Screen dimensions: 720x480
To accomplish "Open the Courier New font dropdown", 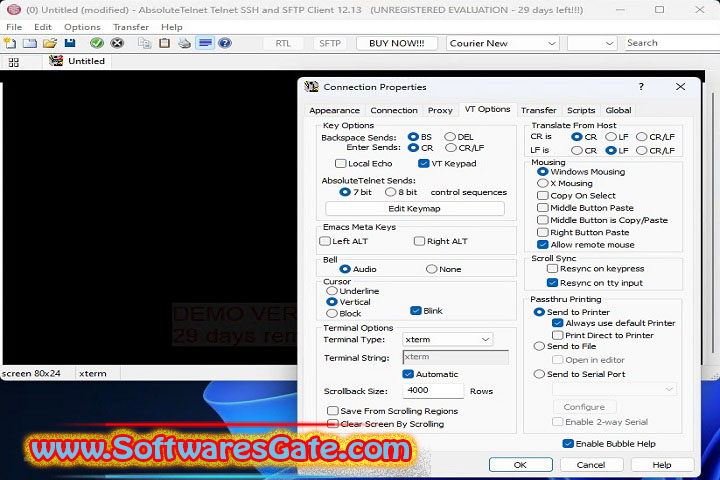I will click(x=503, y=43).
